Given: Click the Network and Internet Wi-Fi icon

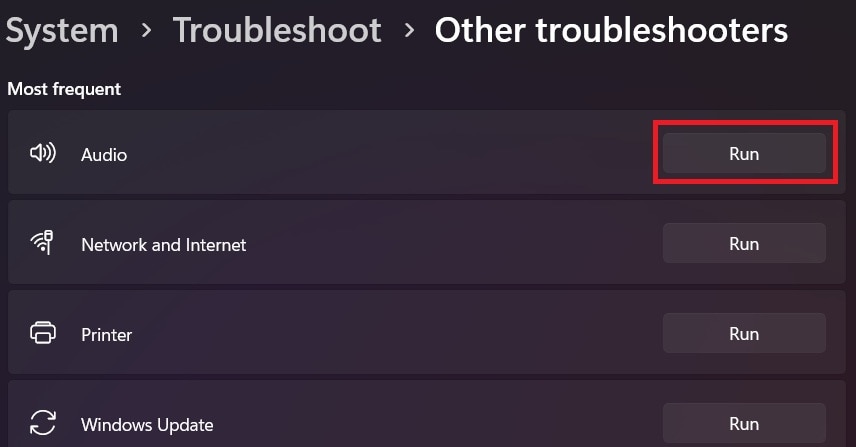Looking at the screenshot, I should tap(42, 243).
